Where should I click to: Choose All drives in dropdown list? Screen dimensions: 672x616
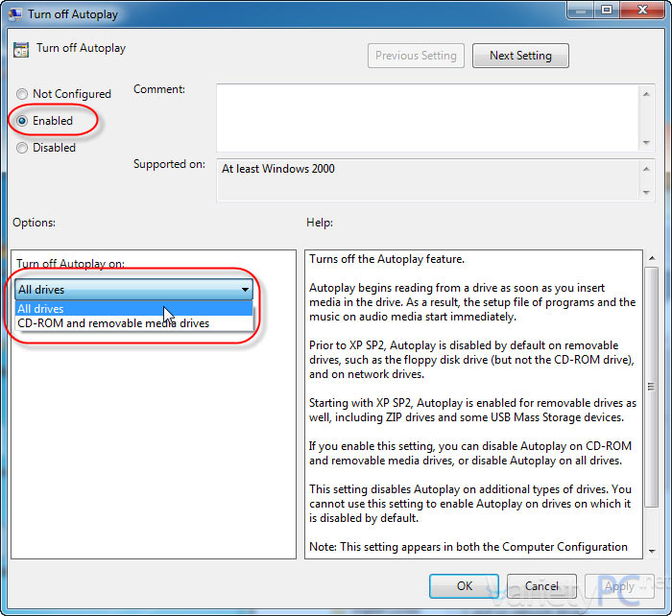[x=133, y=308]
